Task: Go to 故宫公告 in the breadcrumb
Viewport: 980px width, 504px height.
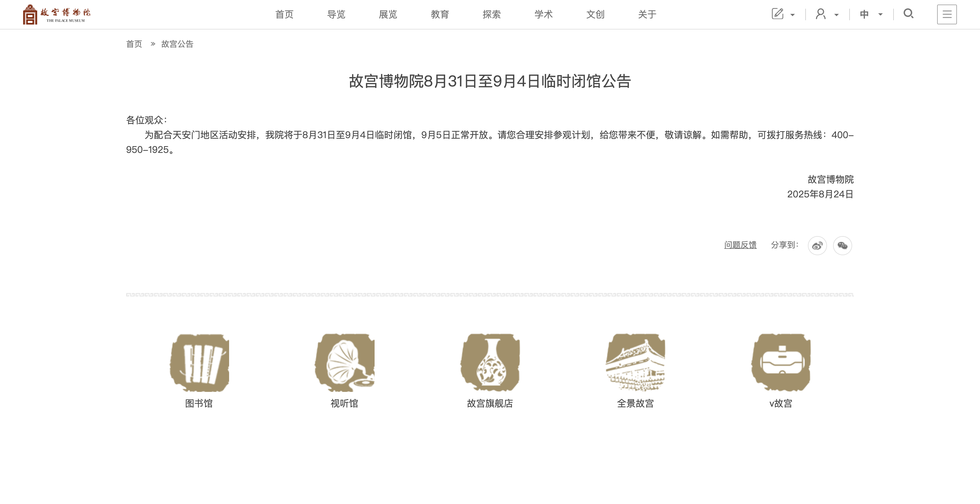Action: point(177,44)
